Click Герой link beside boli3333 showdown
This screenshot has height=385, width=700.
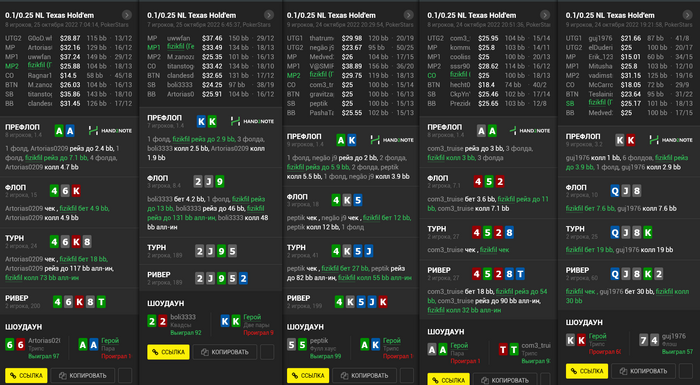(x=252, y=317)
